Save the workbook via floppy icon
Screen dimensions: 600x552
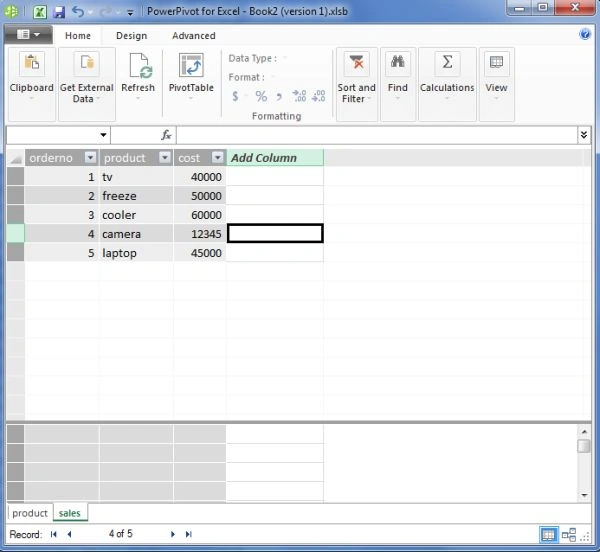coord(59,12)
